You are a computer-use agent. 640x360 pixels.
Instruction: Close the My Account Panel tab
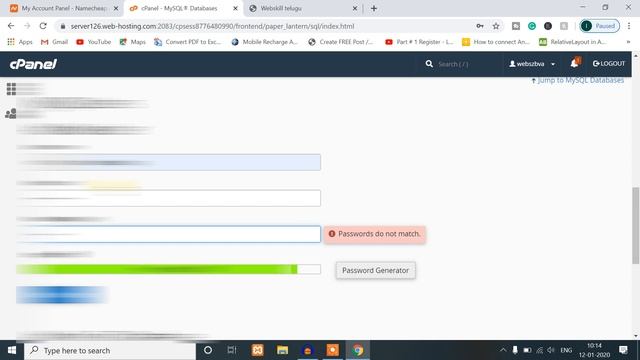[x=116, y=8]
